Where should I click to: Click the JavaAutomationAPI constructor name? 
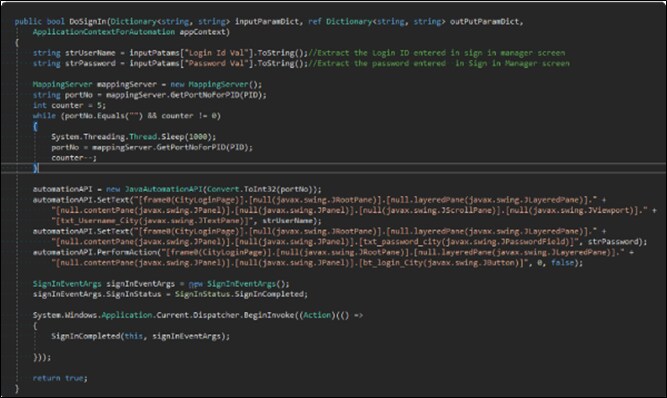pos(163,189)
